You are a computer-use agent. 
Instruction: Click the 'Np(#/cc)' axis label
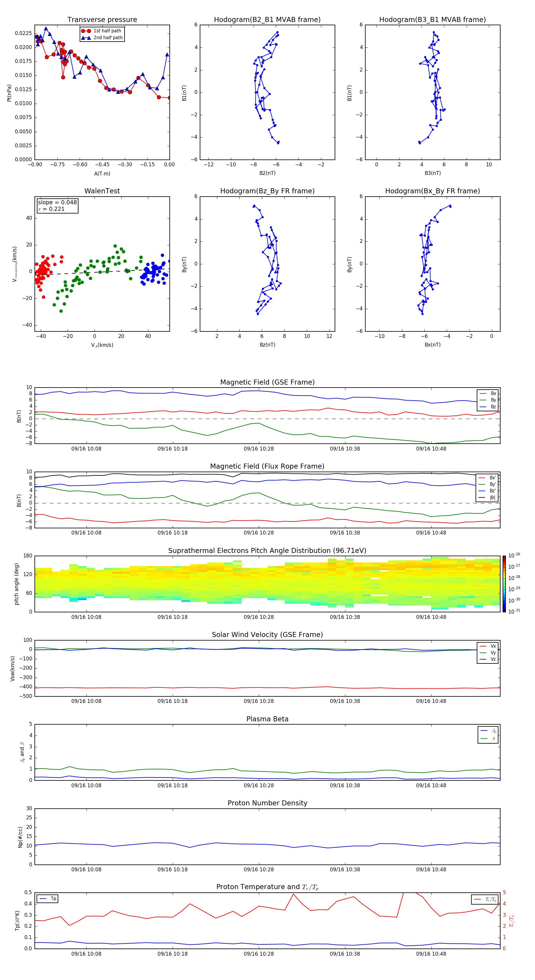click(x=20, y=837)
